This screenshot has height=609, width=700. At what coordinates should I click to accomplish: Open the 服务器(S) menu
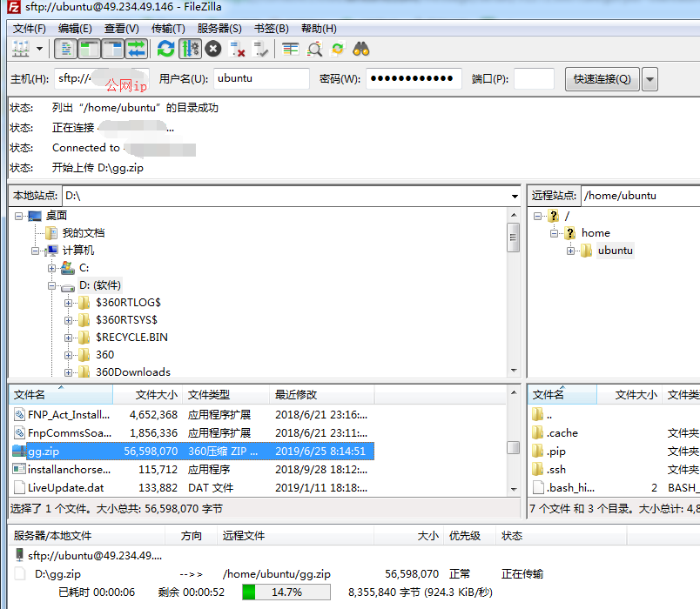click(x=221, y=28)
